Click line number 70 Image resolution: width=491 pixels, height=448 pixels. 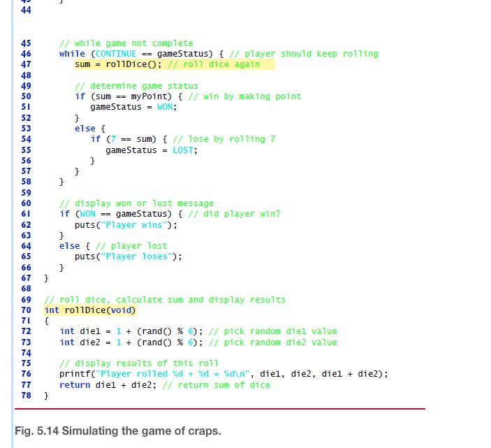pos(26,310)
